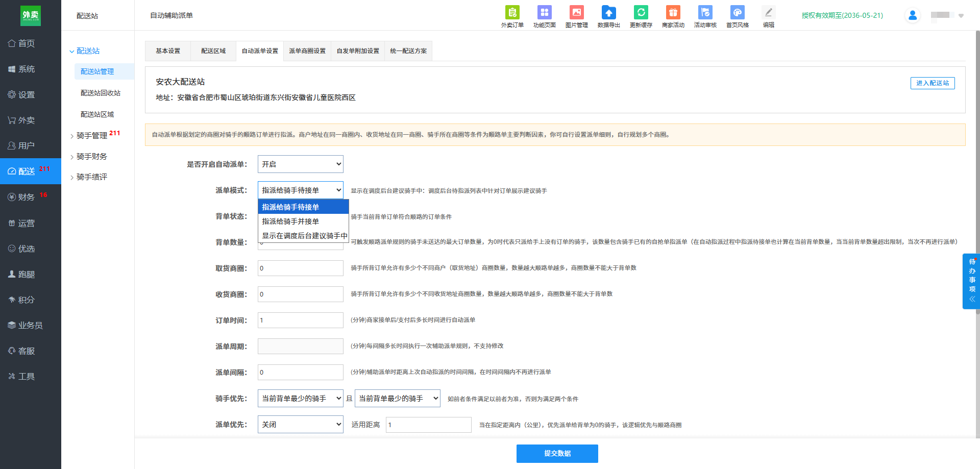Switch to the 自发单附加设置 tab
Image resolution: width=980 pixels, height=469 pixels.
(358, 51)
